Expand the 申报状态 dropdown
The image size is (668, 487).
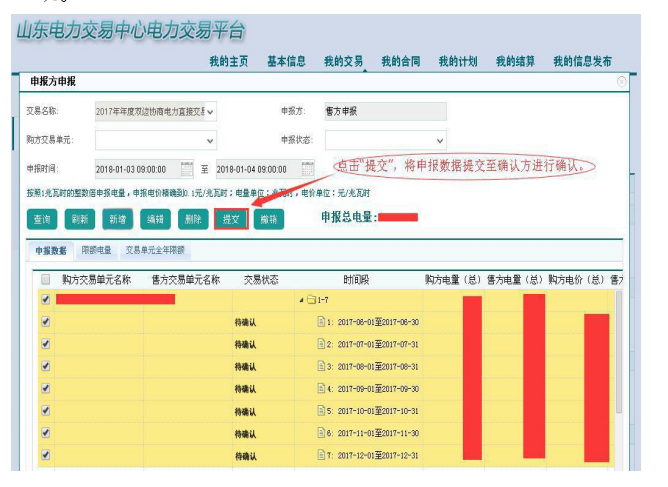440,141
